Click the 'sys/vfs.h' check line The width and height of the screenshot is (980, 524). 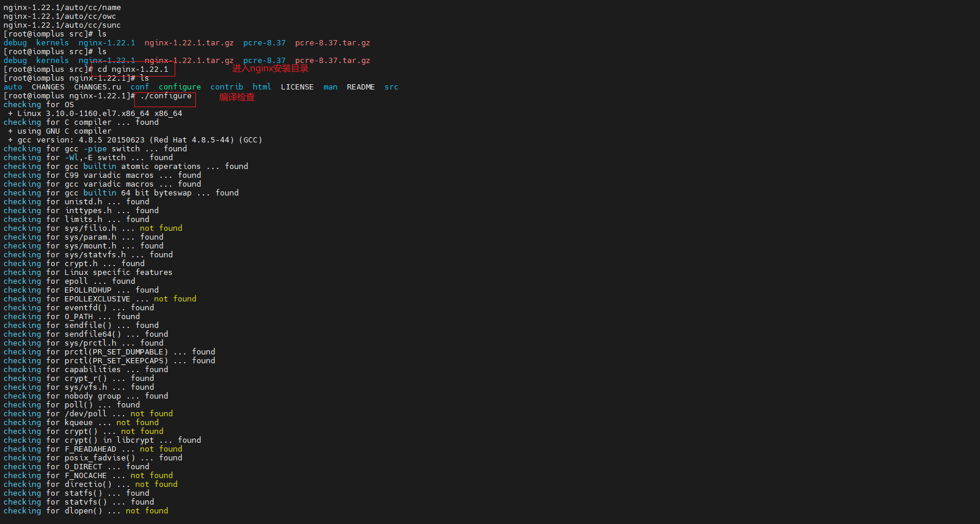click(79, 387)
